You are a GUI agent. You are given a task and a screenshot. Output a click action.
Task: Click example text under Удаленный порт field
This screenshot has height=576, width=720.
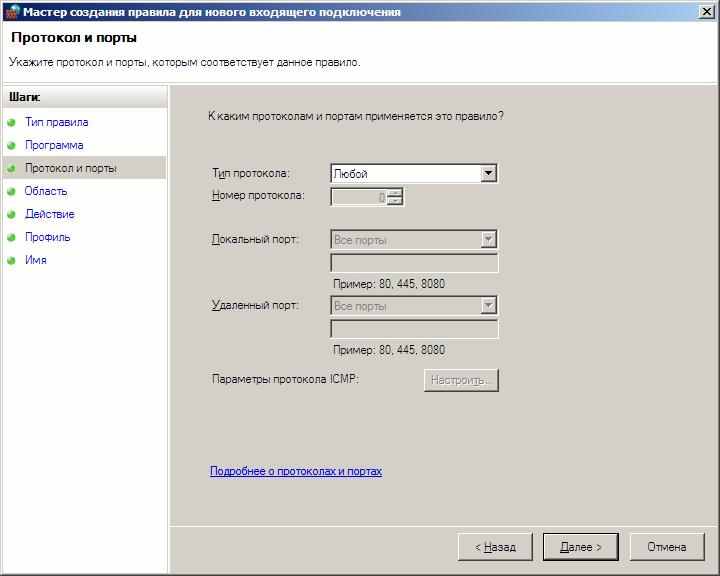click(389, 350)
